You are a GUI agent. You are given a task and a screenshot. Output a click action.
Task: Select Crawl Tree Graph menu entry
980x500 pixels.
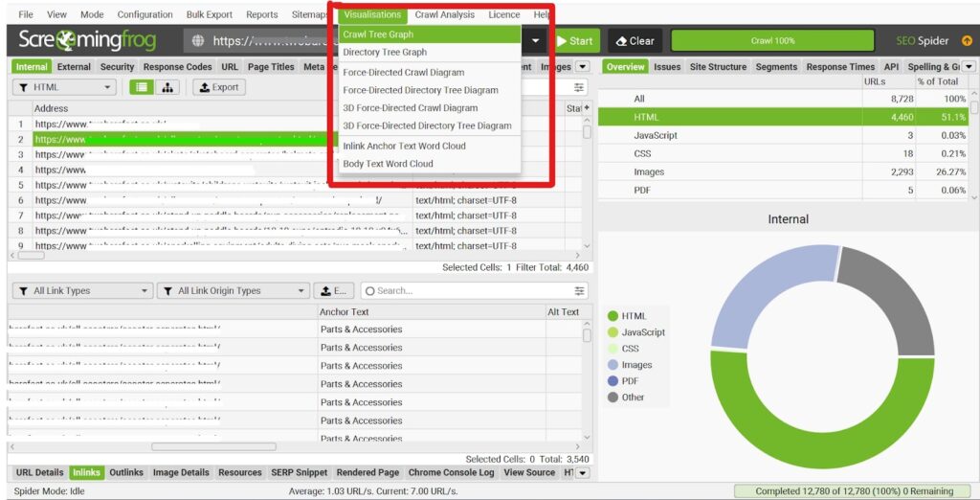430,34
